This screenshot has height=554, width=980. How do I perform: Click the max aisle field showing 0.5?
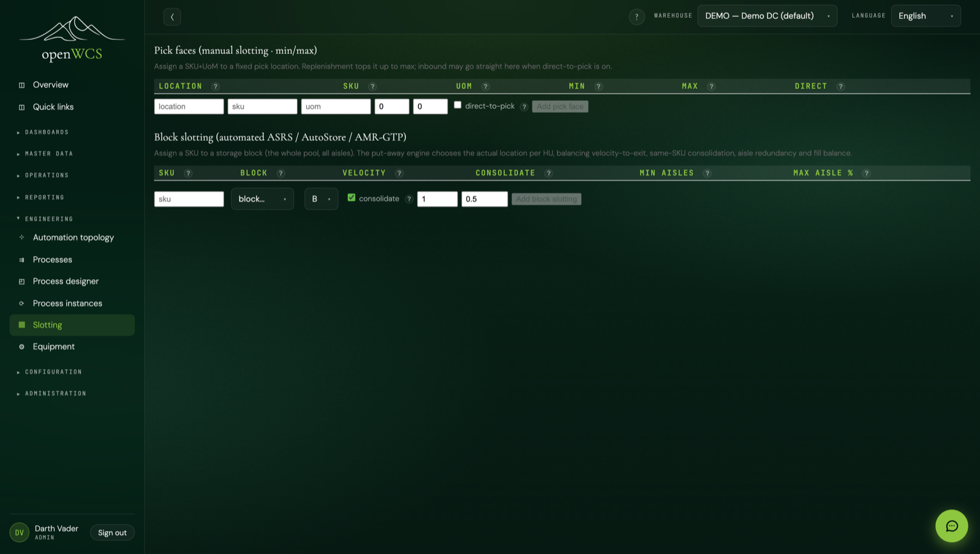click(x=484, y=199)
